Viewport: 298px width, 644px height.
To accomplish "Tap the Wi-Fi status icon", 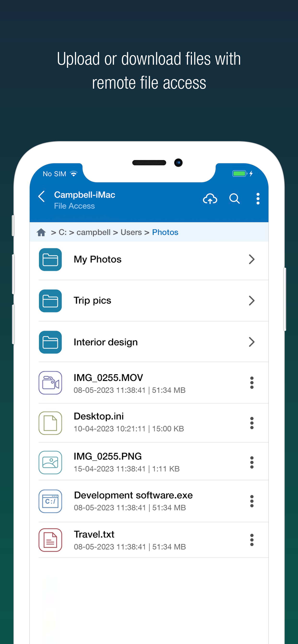I will [x=74, y=173].
